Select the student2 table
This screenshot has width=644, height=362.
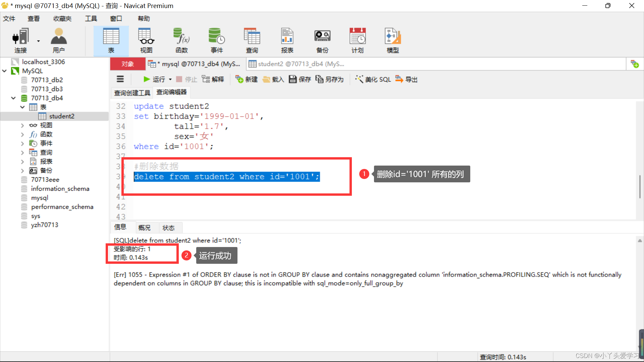61,116
